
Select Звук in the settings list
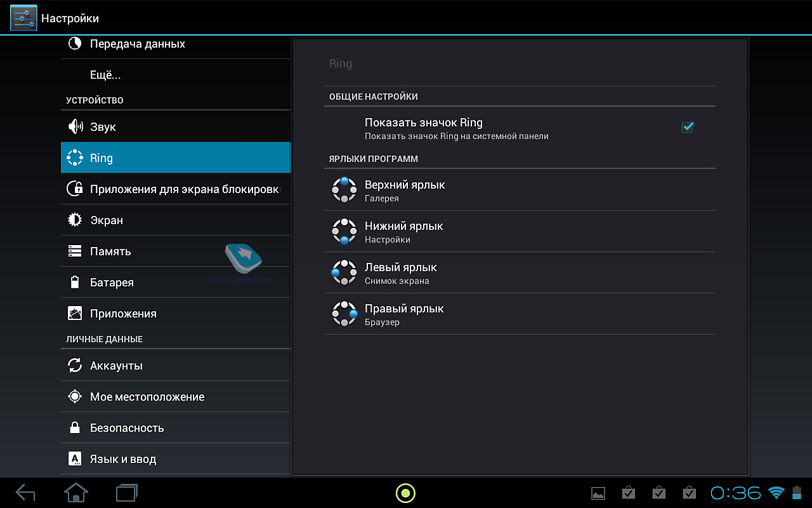pos(176,126)
